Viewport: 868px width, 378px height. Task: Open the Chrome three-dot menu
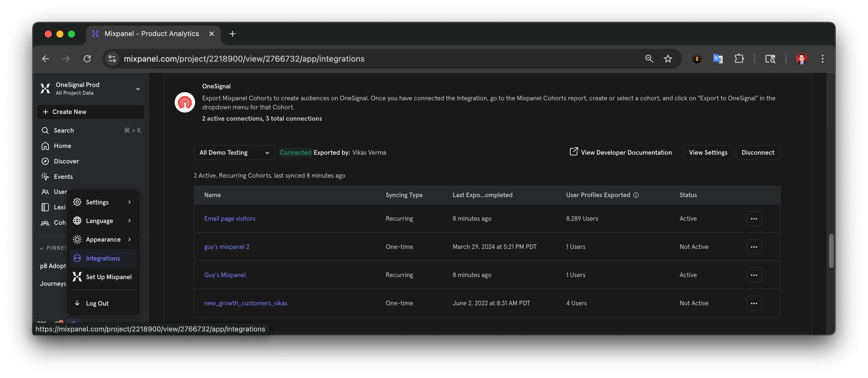tap(823, 59)
